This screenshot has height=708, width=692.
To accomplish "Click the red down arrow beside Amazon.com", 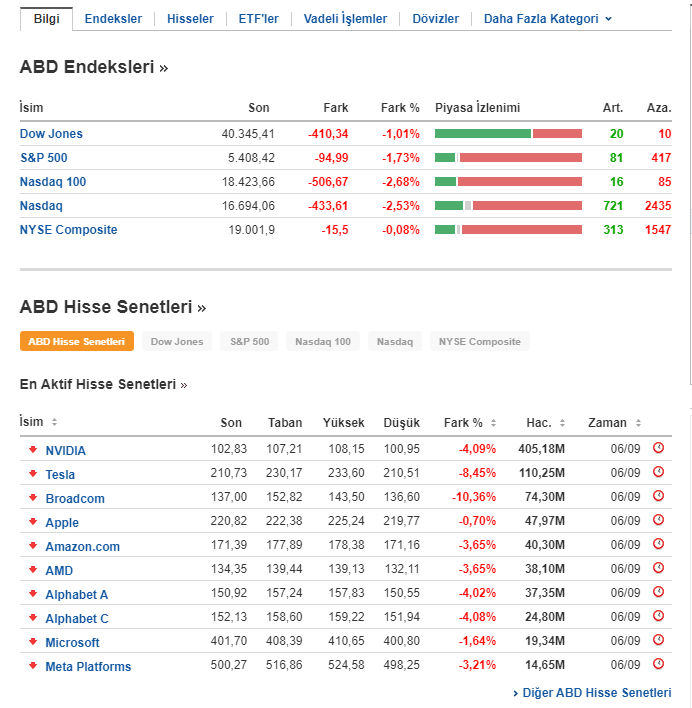I will (x=32, y=546).
